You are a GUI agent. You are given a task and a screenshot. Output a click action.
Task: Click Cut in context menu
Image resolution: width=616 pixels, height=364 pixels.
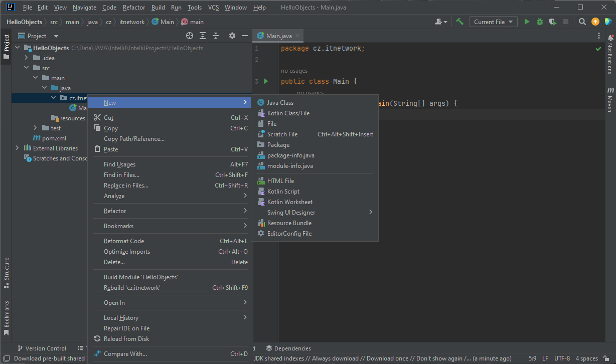tap(170, 117)
